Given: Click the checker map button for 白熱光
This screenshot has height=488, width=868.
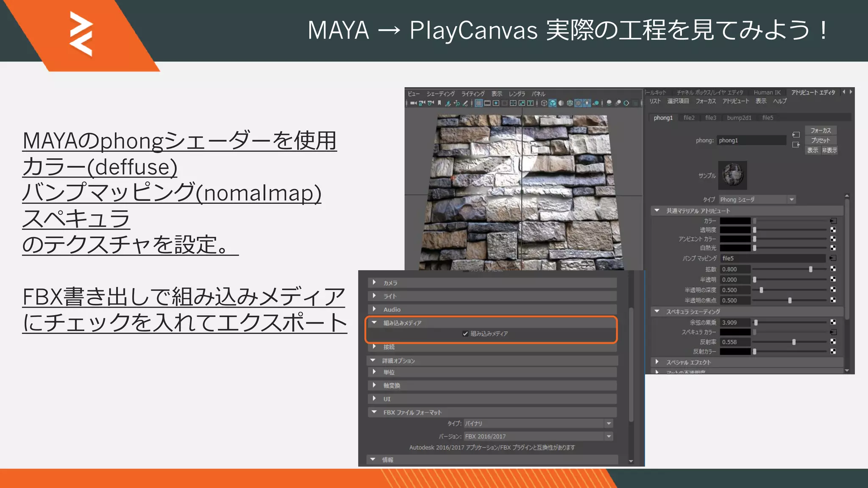Looking at the screenshot, I should point(833,248).
